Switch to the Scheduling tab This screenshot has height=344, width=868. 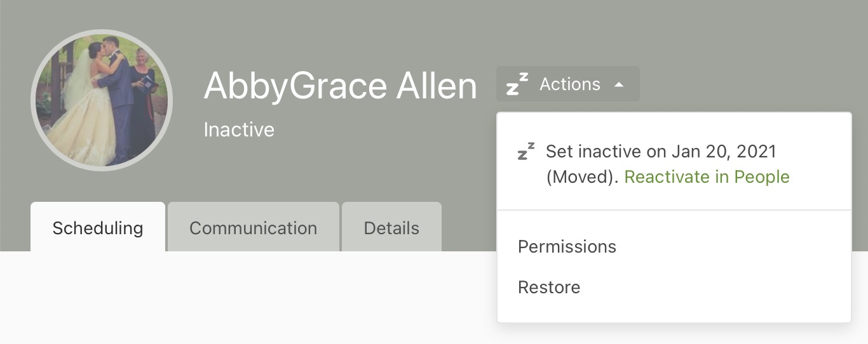pyautogui.click(x=98, y=228)
